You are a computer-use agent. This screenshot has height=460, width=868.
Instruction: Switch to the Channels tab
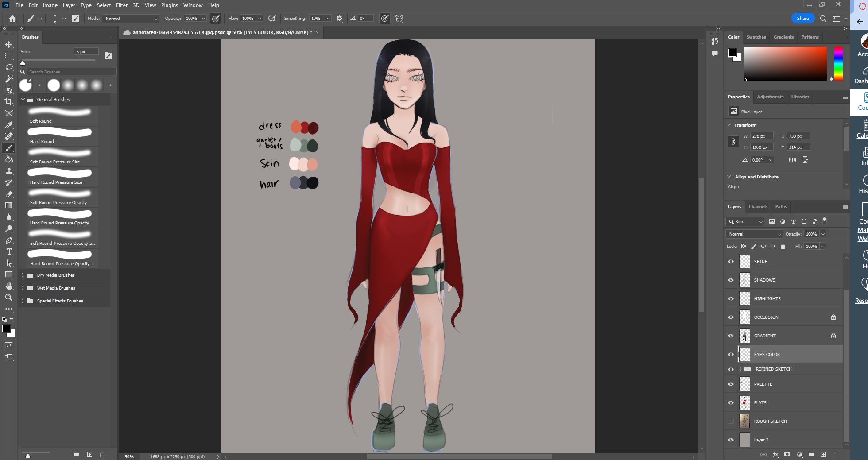point(758,207)
